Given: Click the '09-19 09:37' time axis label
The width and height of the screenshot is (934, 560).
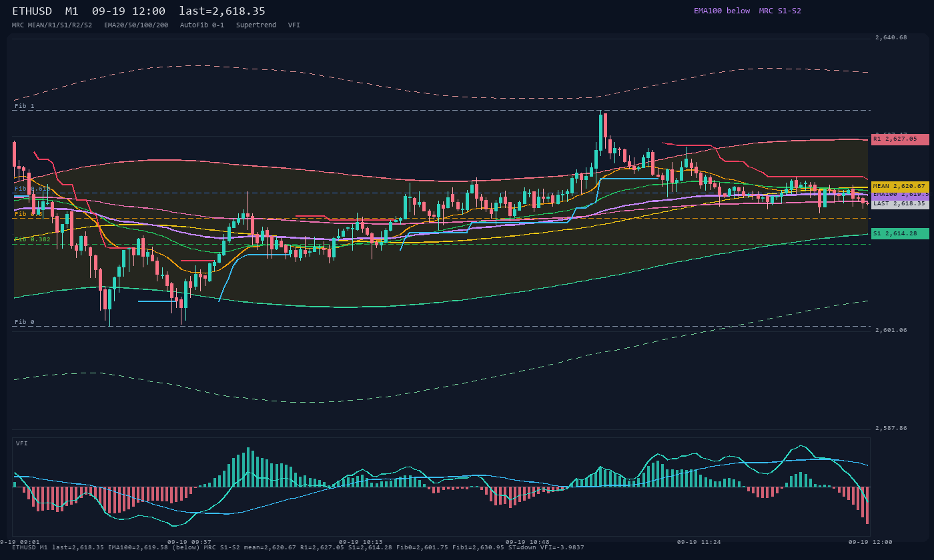Looking at the screenshot, I should pyautogui.click(x=189, y=542).
